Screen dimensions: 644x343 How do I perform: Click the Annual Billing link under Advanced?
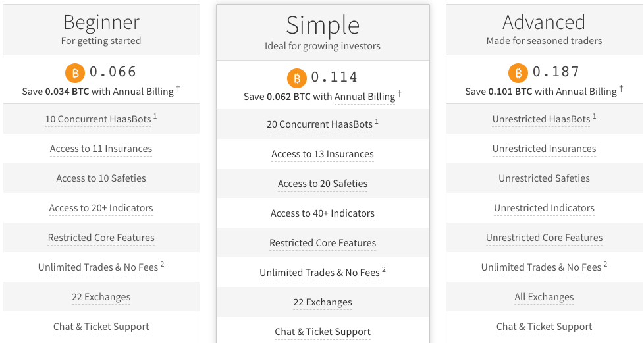click(x=586, y=92)
